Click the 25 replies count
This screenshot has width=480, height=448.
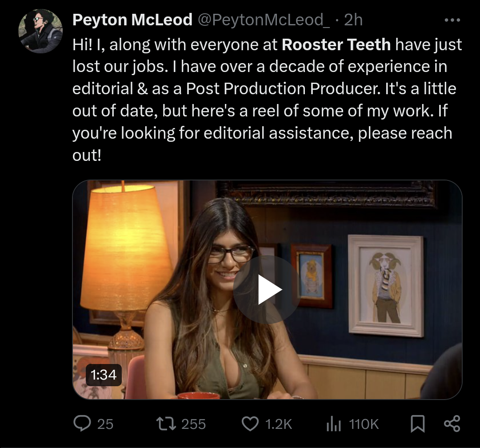pos(105,424)
